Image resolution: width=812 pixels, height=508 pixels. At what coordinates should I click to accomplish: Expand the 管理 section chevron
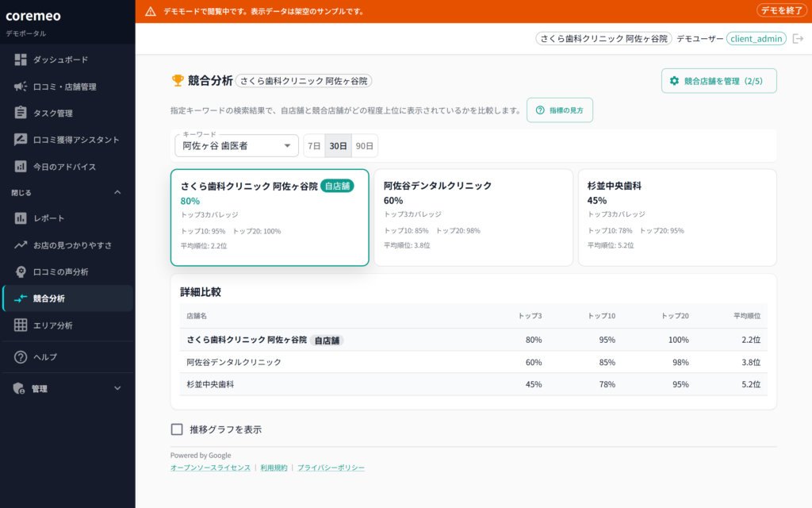pos(117,388)
